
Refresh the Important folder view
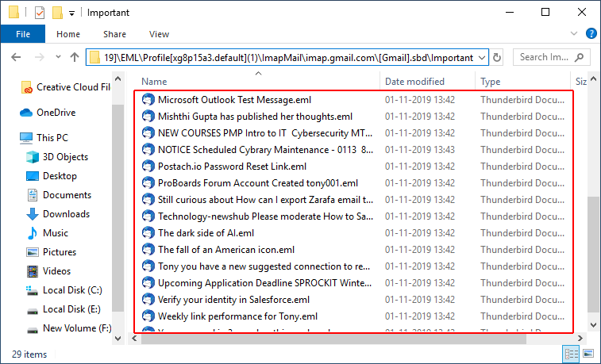497,58
